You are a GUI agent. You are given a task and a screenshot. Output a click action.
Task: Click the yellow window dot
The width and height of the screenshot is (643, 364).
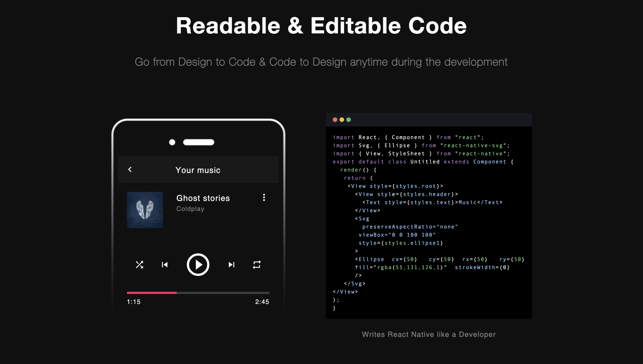coord(342,120)
